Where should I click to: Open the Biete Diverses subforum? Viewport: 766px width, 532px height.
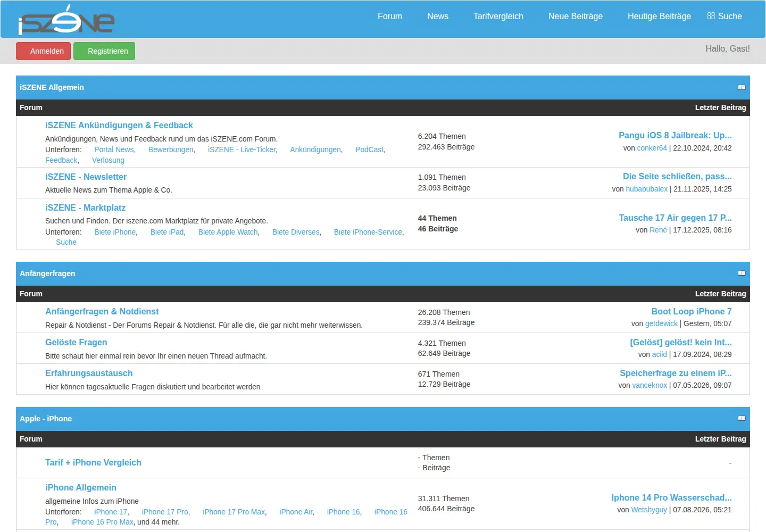pos(296,232)
